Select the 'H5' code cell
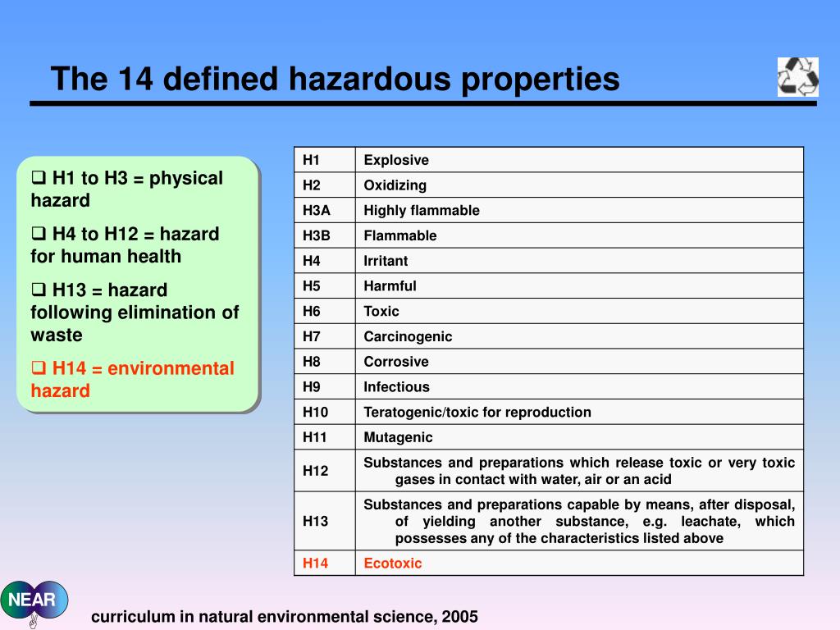 pyautogui.click(x=325, y=285)
